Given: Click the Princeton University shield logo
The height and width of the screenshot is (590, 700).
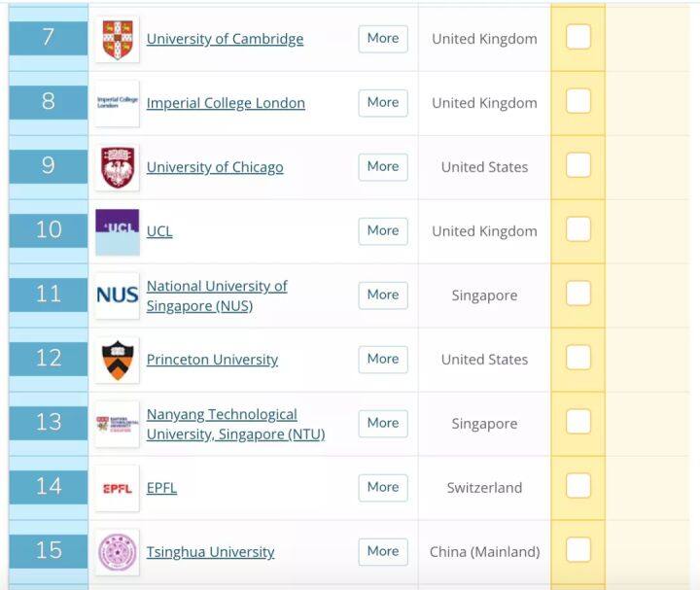Looking at the screenshot, I should click(118, 360).
